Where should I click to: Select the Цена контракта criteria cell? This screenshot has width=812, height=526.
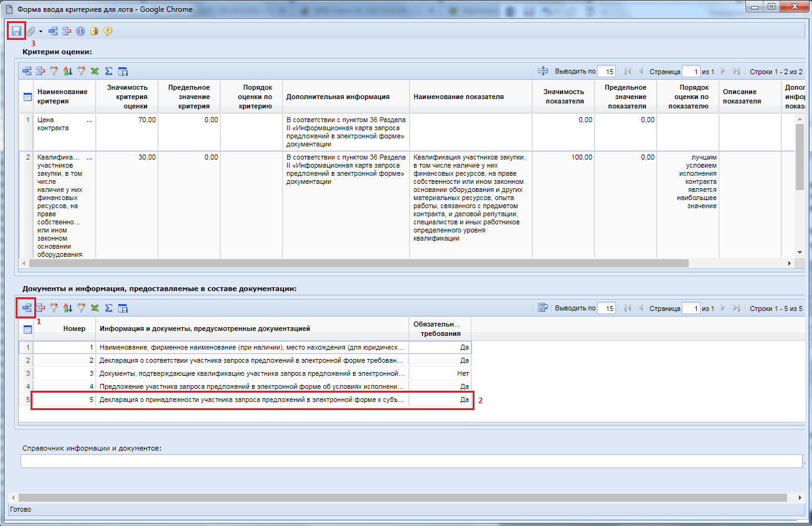coord(65,132)
